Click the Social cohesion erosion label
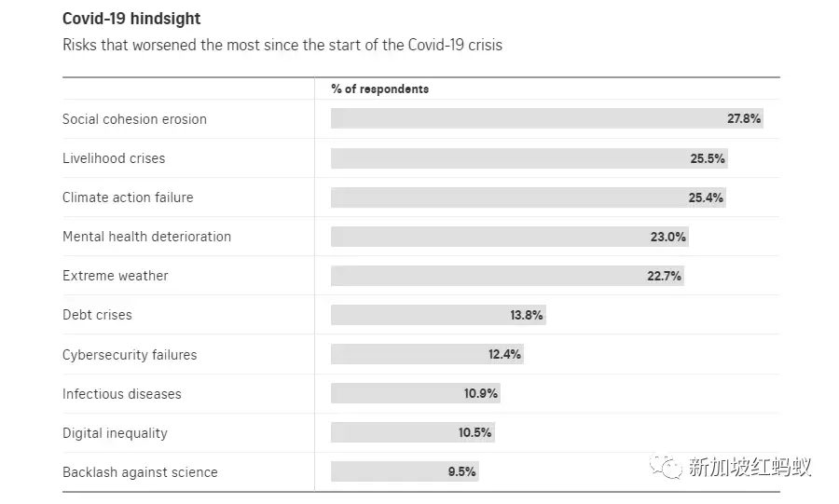Viewport: 839px width, 504px height. [x=134, y=119]
